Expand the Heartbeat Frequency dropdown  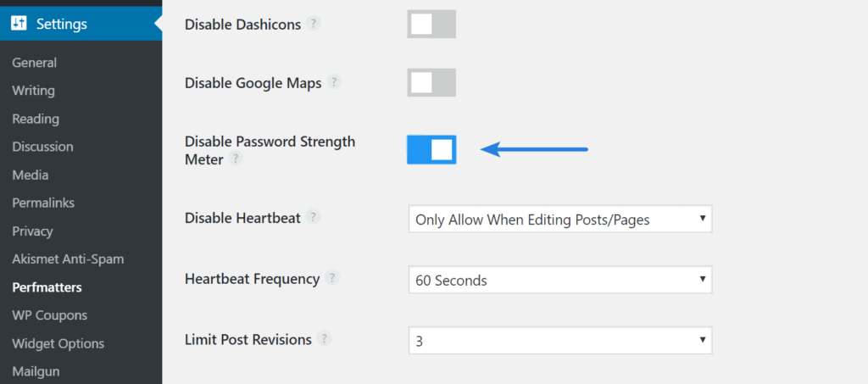559,280
